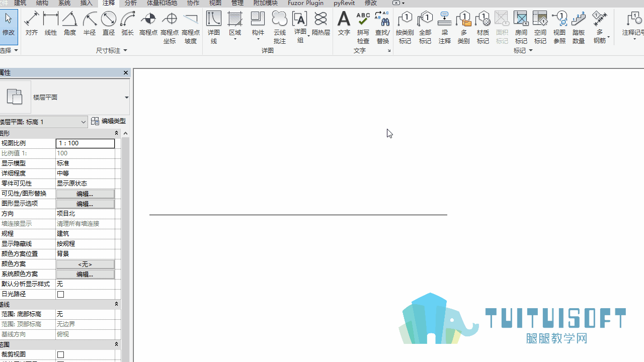Click the 视图比例 value field 1 : 100
The image size is (644, 362).
85,143
